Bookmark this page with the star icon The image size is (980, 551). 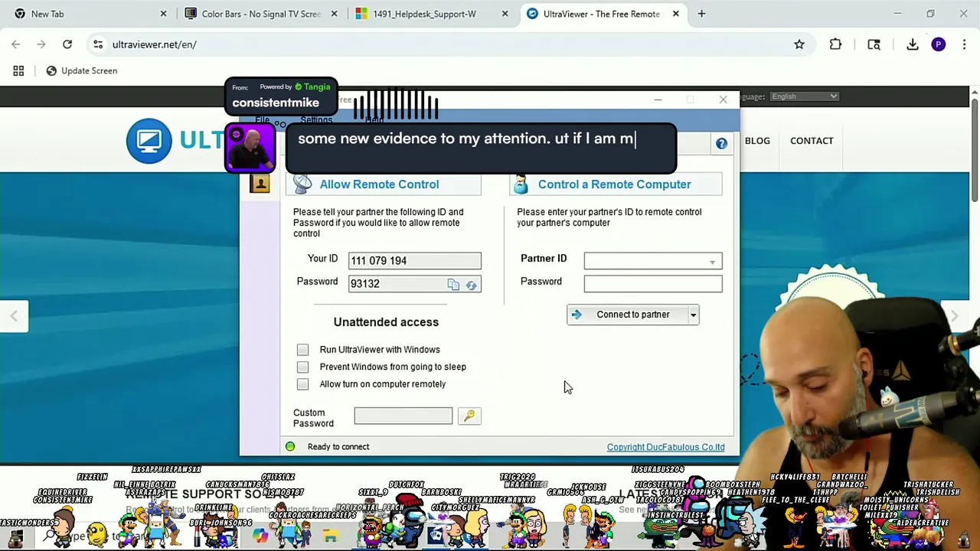pos(799,44)
